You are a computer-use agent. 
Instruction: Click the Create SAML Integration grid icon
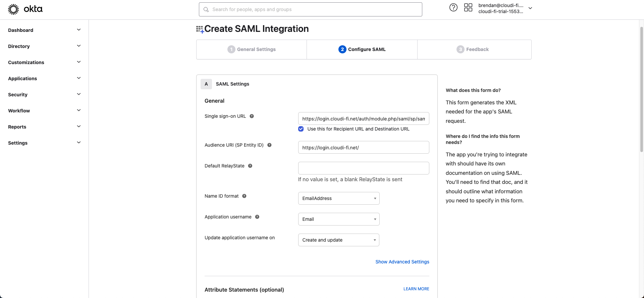click(x=200, y=30)
